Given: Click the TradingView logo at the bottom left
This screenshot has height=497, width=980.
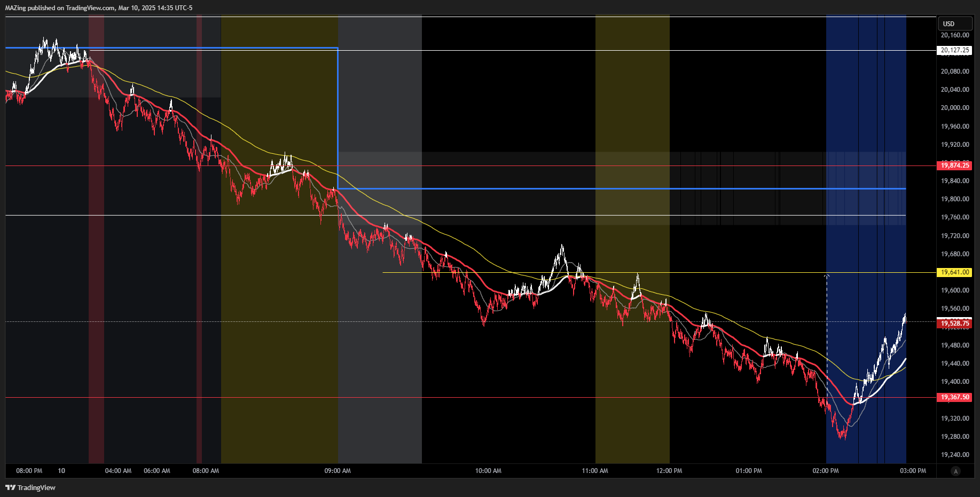Looking at the screenshot, I should [x=30, y=487].
